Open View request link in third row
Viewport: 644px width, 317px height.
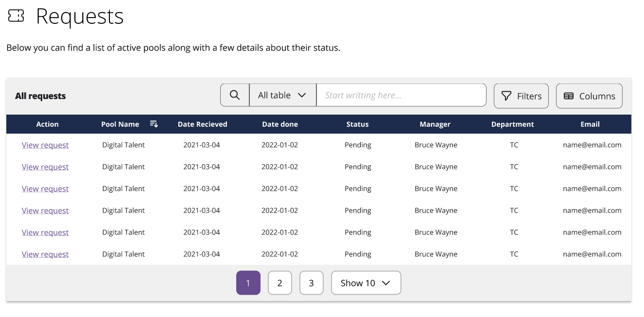(x=45, y=189)
